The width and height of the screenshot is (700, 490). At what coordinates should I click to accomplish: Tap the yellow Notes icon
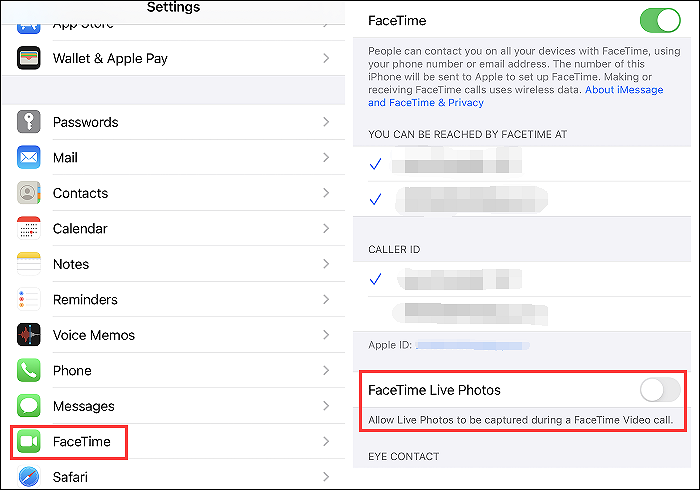coord(29,264)
